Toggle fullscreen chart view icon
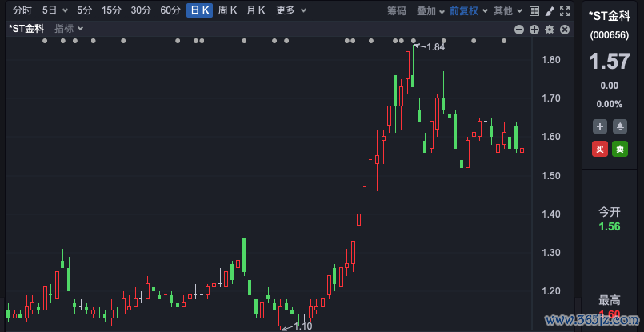Screen dimensions: 644x332 point(565,11)
